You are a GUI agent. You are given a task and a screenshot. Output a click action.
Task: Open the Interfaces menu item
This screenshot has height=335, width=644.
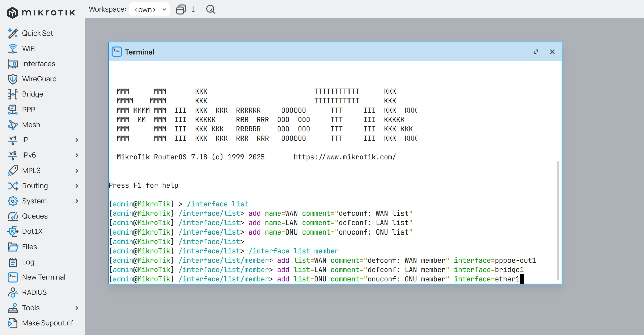(42, 64)
